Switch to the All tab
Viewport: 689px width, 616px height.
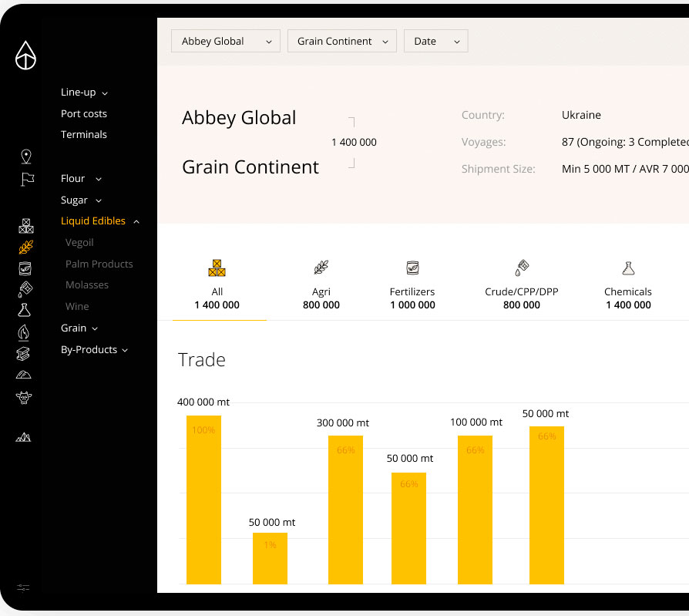[x=217, y=285]
